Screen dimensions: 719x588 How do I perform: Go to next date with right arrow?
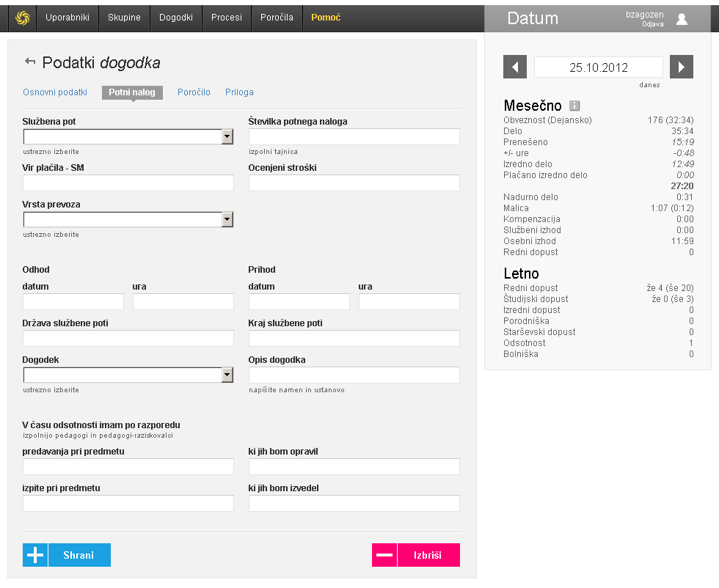pos(682,67)
